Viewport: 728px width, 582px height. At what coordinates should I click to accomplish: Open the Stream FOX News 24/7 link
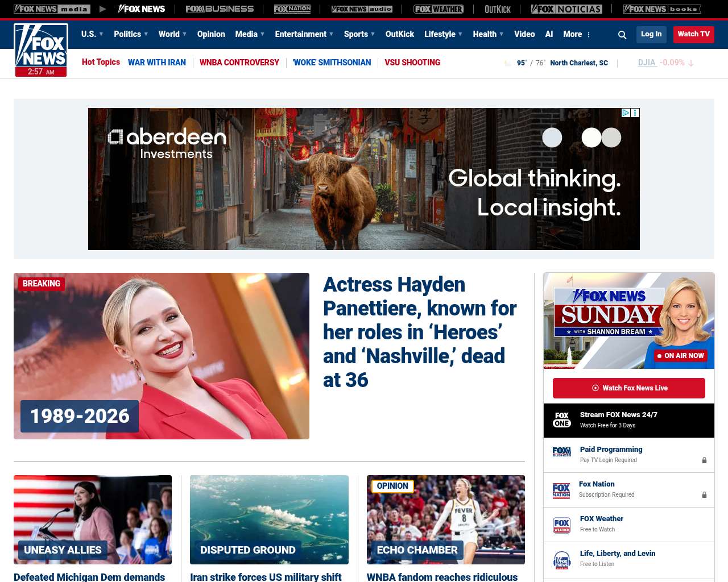click(x=618, y=415)
